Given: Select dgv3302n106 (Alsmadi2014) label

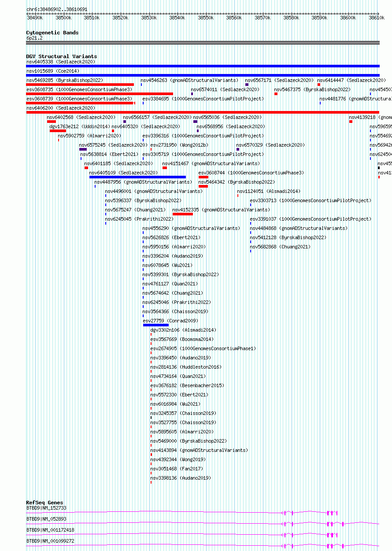Looking at the screenshot, I should 183,330.
